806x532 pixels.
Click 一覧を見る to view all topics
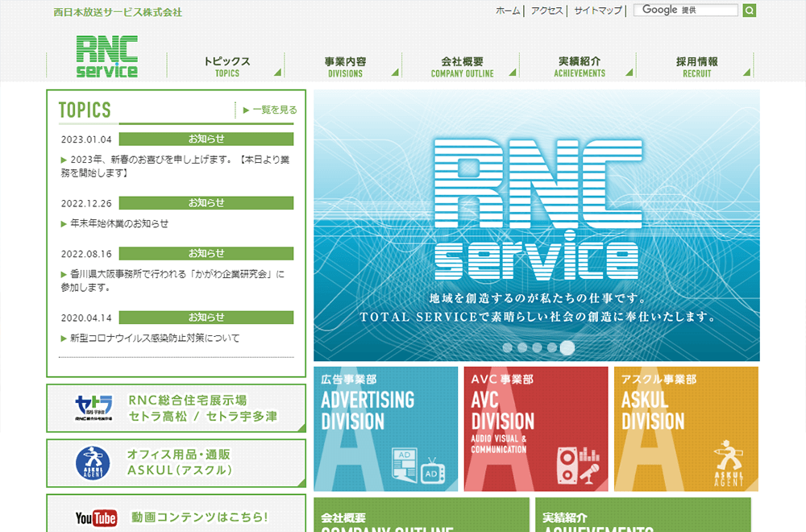[275, 110]
